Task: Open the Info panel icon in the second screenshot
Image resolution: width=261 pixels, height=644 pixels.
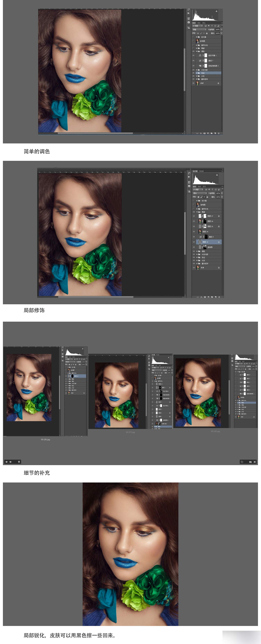Action: pyautogui.click(x=189, y=186)
